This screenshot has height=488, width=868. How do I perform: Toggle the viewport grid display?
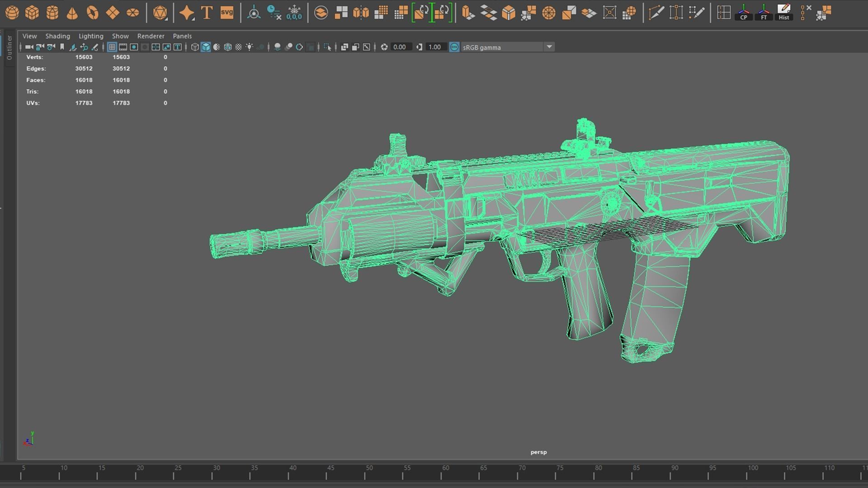coord(112,47)
